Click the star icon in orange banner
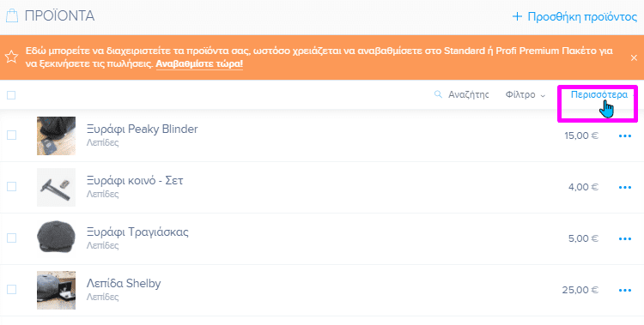 click(11, 57)
